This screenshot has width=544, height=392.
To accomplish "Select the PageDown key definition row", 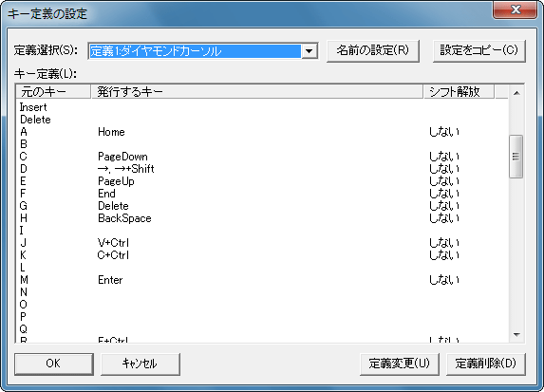I will click(x=262, y=157).
